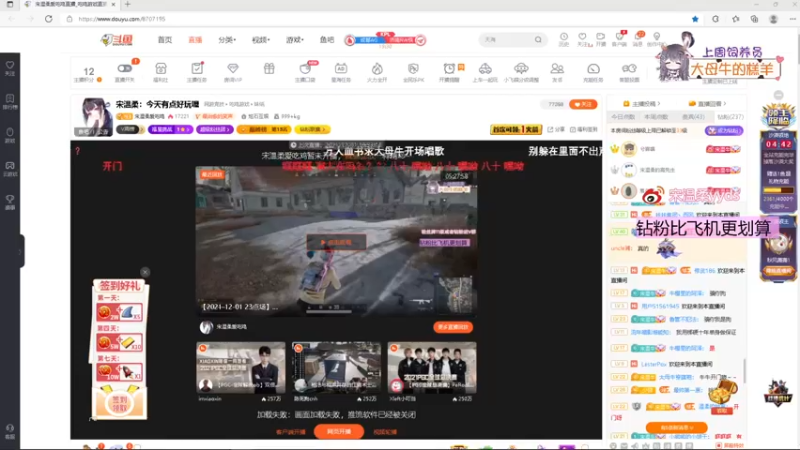
Task: Open the alarm clock stream reminder icon
Action: click(449, 71)
